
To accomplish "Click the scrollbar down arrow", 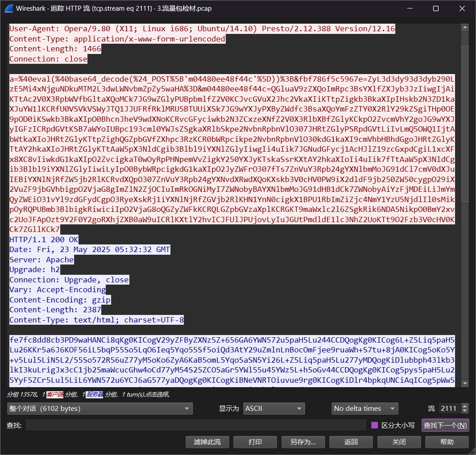I will (465, 383).
